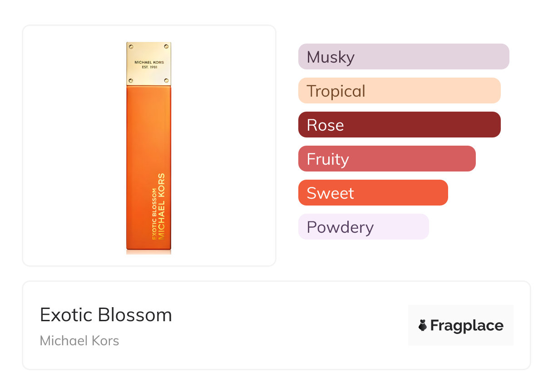The image size is (553, 392).
Task: Click the top-left screw on gold cap
Action: click(x=130, y=46)
